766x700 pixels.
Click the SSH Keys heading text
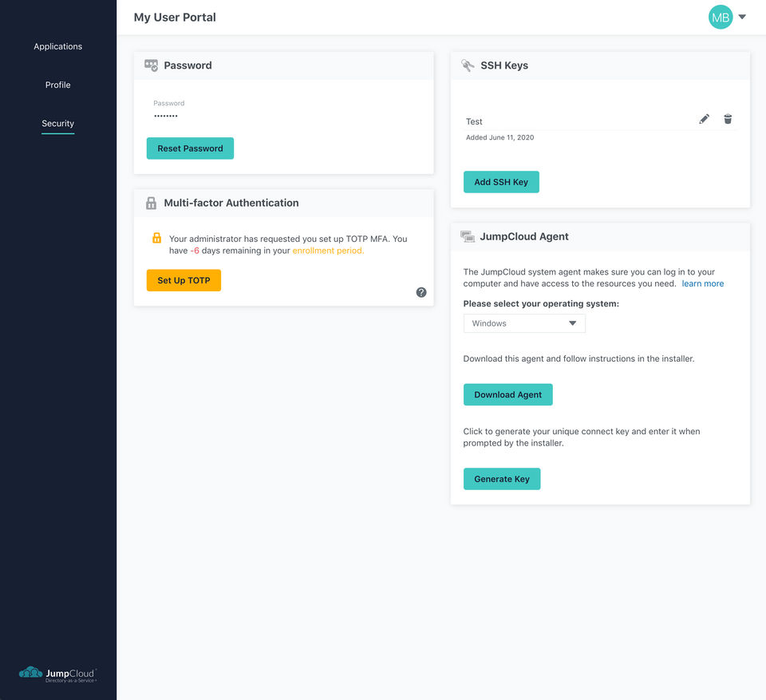[x=504, y=65]
